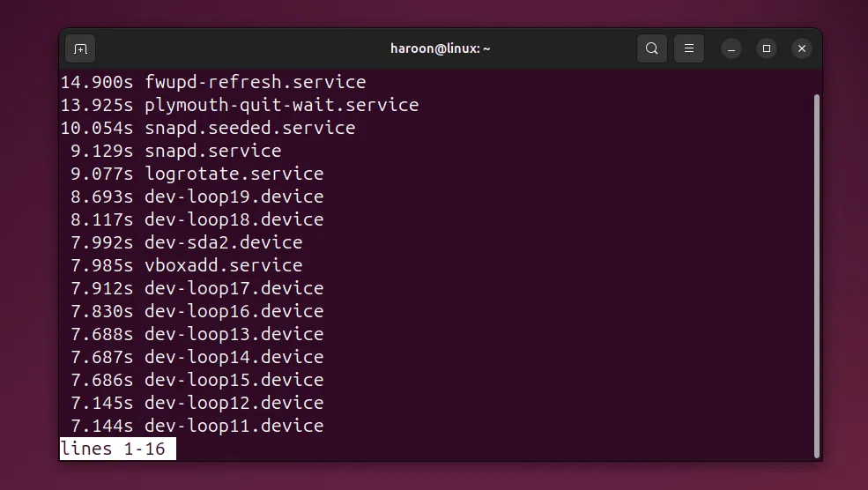Click the 'lines 1-16' pager status
Image resolution: width=868 pixels, height=490 pixels.
pyautogui.click(x=117, y=449)
